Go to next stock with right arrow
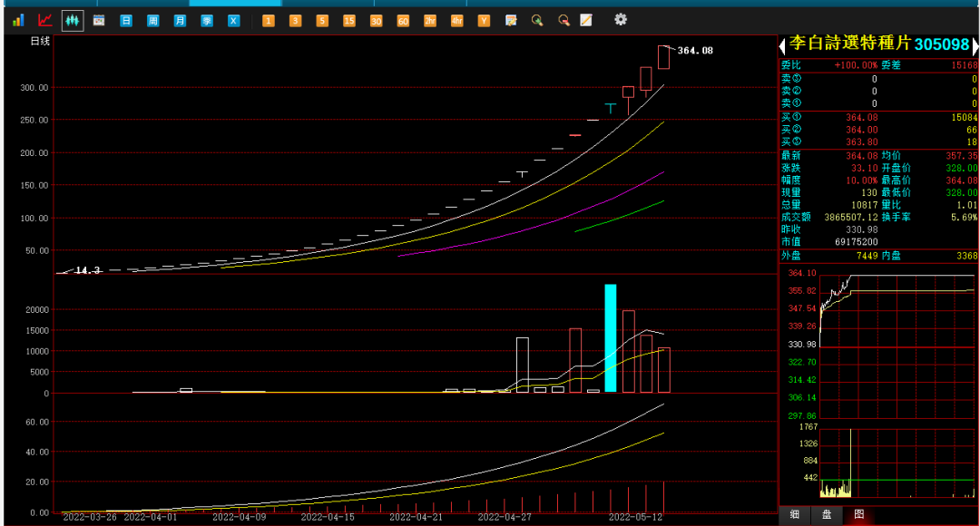Screen dimensions: 980x526 (975, 45)
